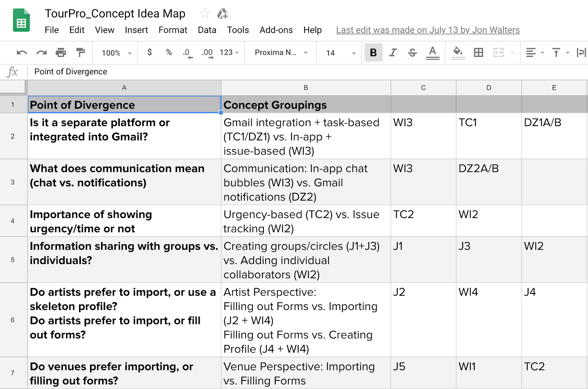
Task: Print the spreadsheet using the printer icon
Action: [x=61, y=53]
